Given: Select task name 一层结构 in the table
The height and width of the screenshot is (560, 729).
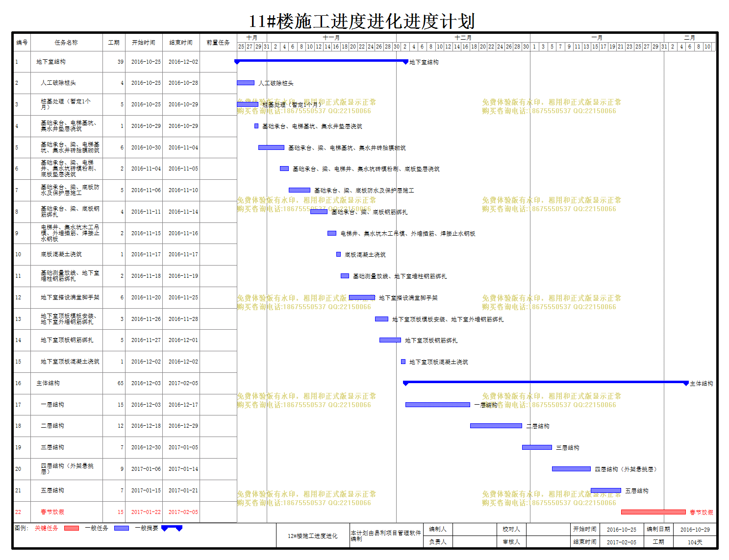Looking at the screenshot, I should [x=52, y=405].
